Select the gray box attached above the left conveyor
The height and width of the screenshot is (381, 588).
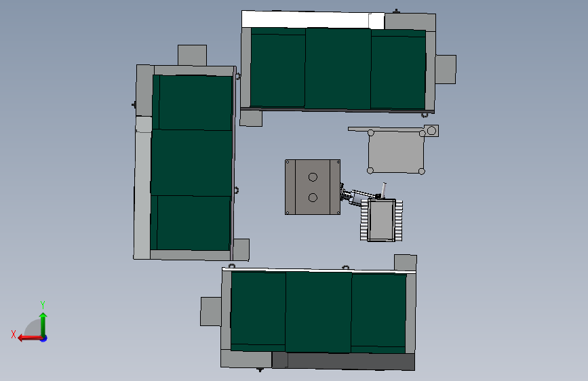pyautogui.click(x=192, y=56)
